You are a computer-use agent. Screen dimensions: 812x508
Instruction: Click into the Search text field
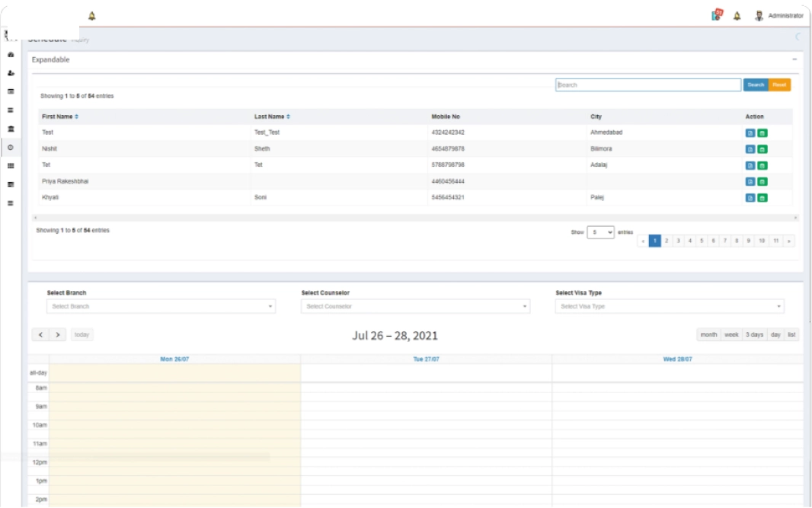point(647,85)
